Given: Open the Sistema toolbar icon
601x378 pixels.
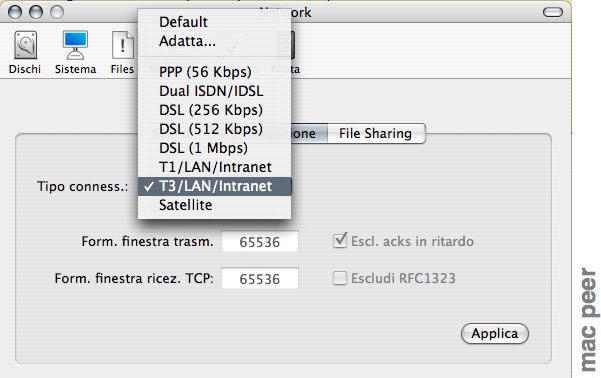Looking at the screenshot, I should coord(75,53).
